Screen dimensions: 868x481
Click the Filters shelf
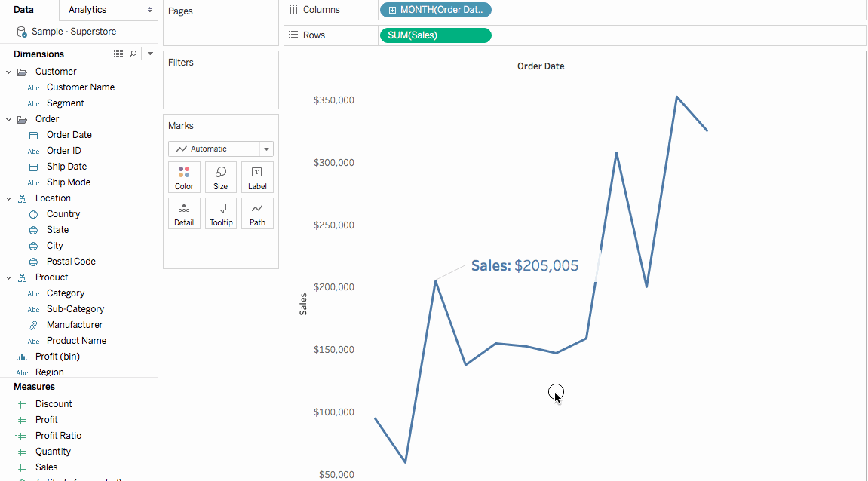coord(221,80)
